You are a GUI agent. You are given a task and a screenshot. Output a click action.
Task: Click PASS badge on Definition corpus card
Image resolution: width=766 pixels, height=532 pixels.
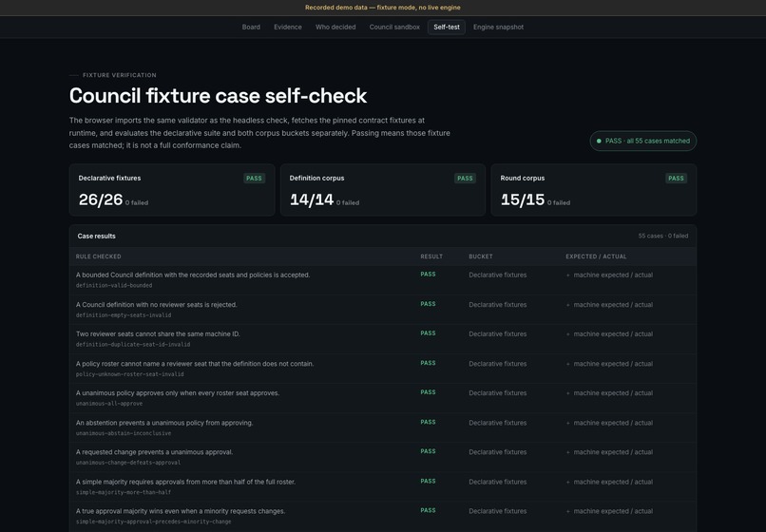[465, 179]
